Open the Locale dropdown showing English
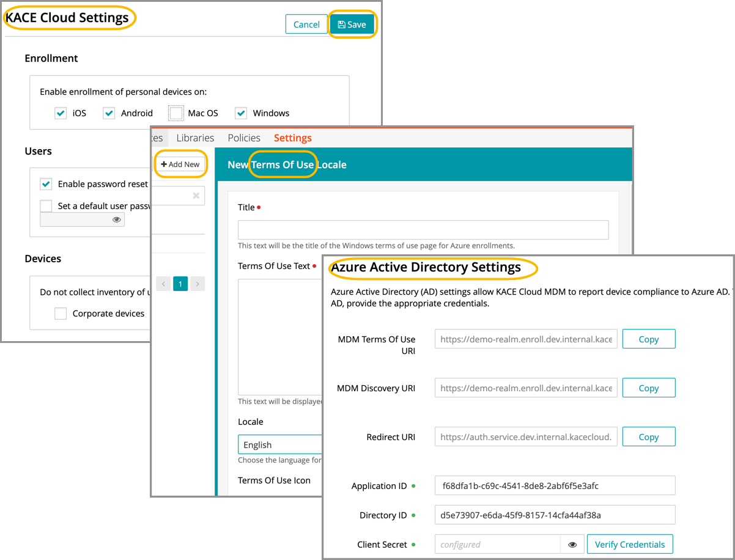This screenshot has width=735, height=560. [x=280, y=444]
